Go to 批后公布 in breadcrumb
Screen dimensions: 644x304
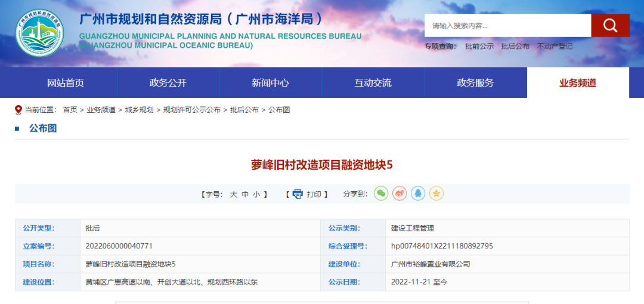tap(244, 110)
